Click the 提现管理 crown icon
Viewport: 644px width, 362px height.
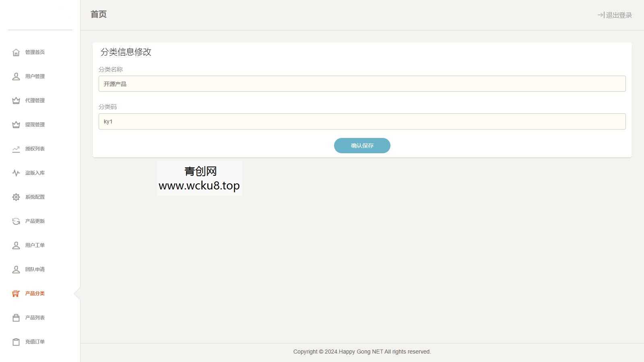[x=16, y=124]
